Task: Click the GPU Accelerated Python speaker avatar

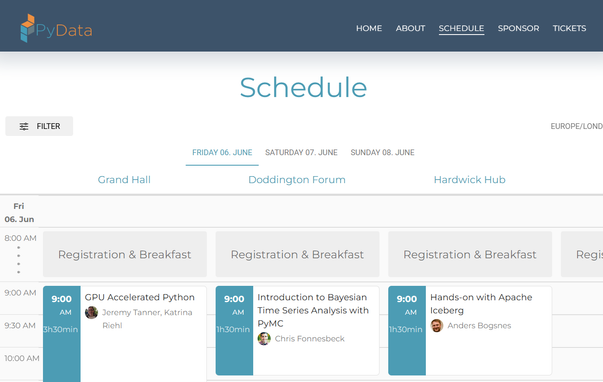Action: 91,312
